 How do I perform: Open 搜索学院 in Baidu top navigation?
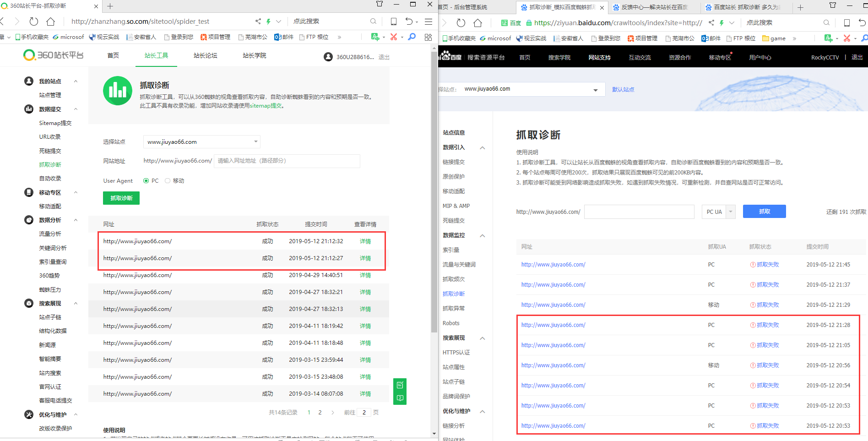(x=559, y=57)
